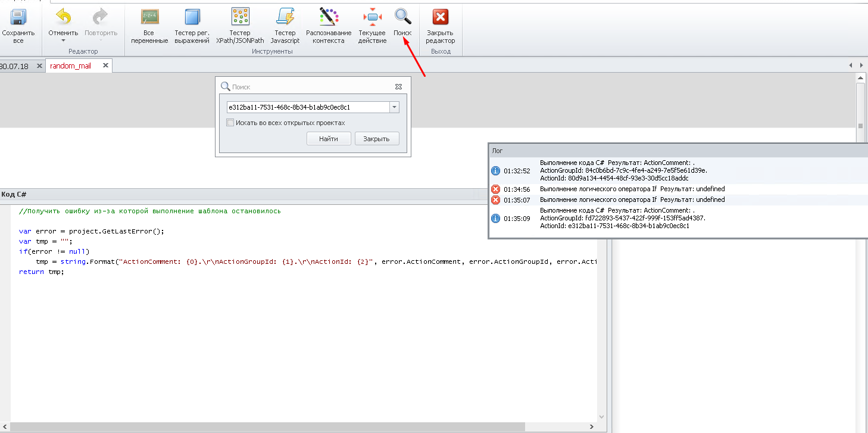Click the Save All (Сохранить все) icon

point(19,16)
